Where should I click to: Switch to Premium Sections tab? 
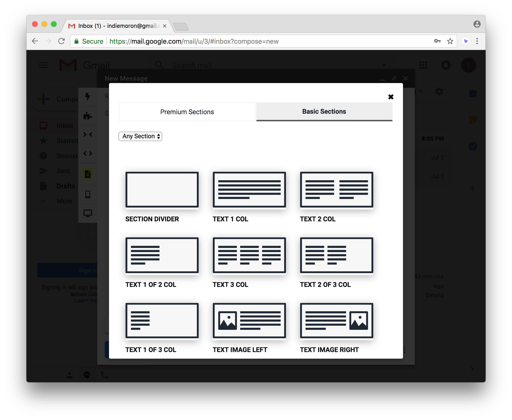(x=187, y=112)
